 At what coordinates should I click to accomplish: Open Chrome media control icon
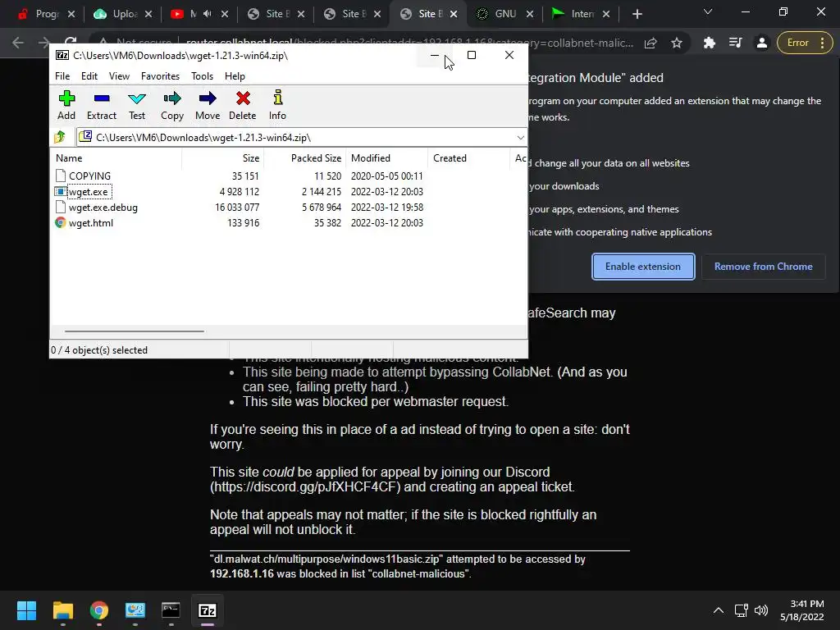(x=736, y=43)
